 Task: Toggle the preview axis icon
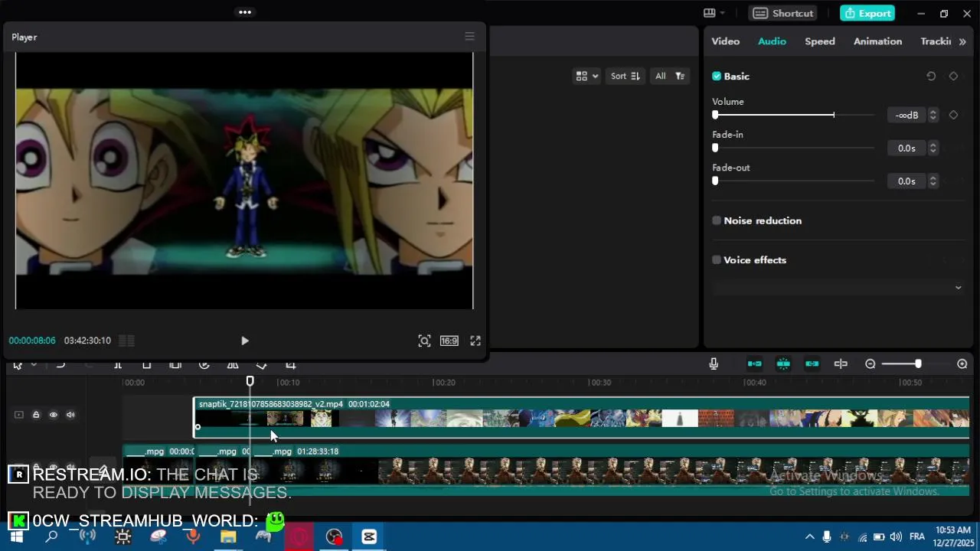tap(841, 364)
